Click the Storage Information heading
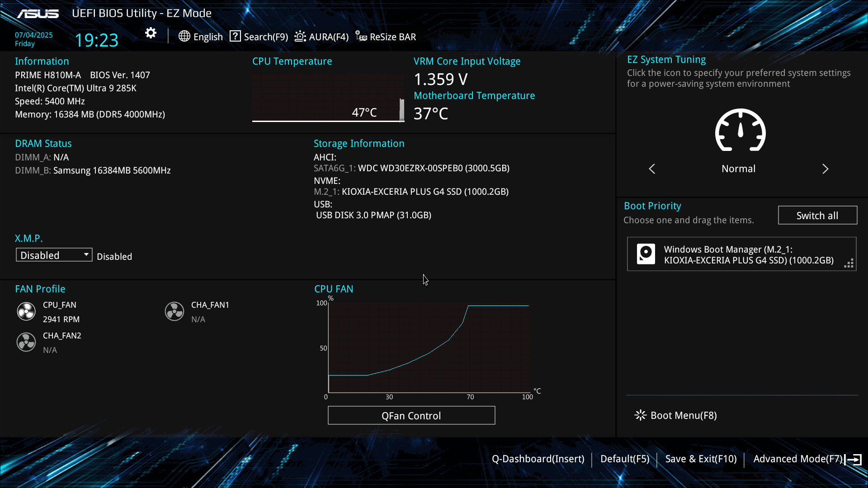The height and width of the screenshot is (488, 868). tap(359, 143)
